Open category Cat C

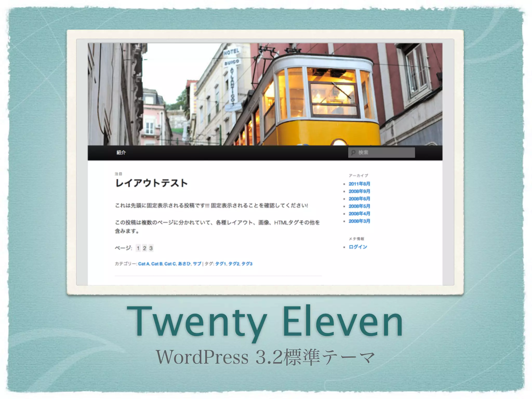tap(170, 264)
